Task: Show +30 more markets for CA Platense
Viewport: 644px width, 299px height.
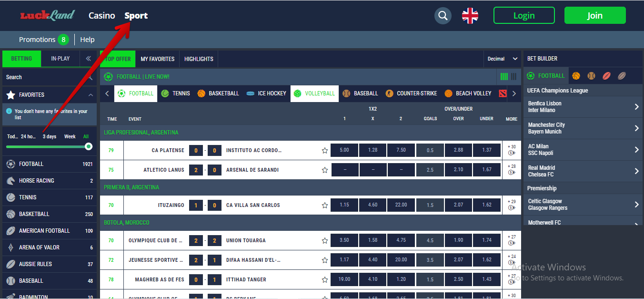Action: point(512,150)
